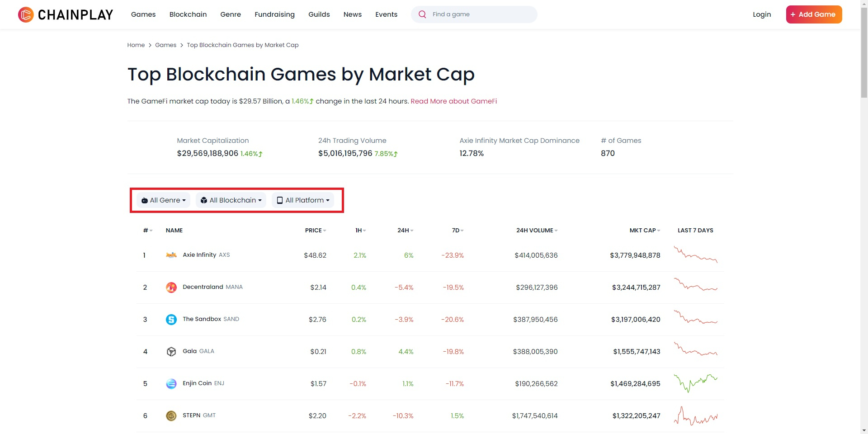Click the Top Blockchain Games by Market Cap breadcrumb
Screen dimensions: 868x434
tap(243, 45)
